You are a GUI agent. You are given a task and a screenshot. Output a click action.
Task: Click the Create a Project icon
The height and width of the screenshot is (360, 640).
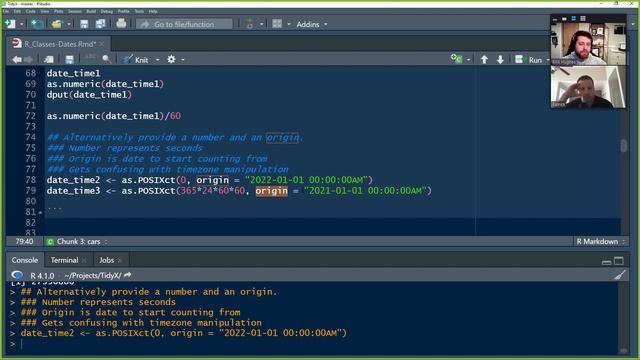[37, 24]
